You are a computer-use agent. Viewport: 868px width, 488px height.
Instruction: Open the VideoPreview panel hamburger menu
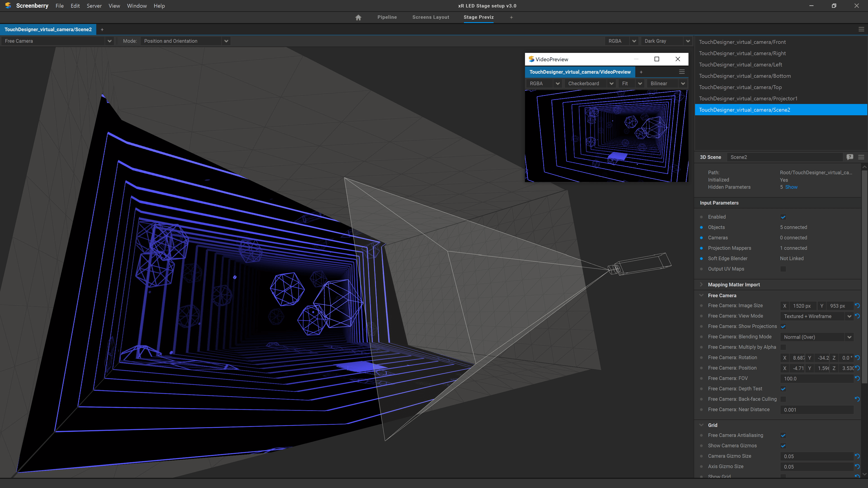[x=682, y=72]
